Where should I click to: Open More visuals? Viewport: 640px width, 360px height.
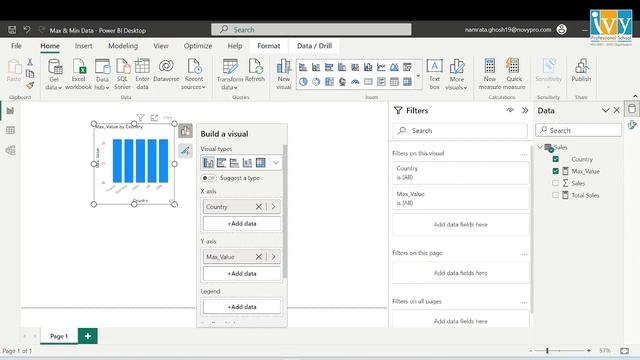point(456,74)
